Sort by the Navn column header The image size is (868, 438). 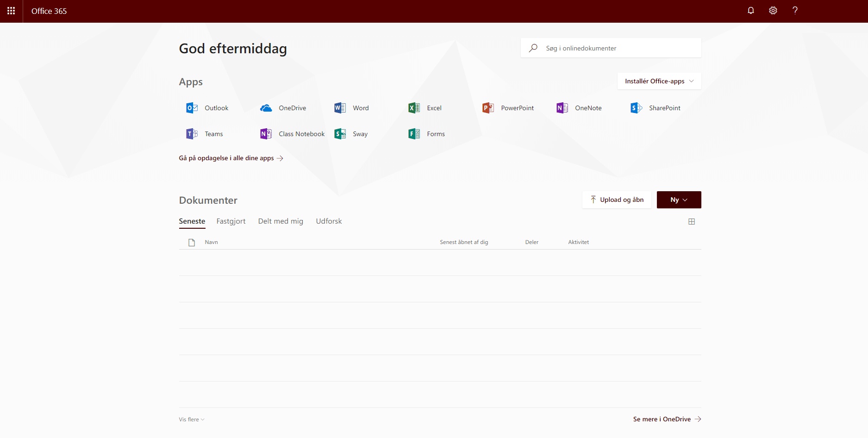211,242
